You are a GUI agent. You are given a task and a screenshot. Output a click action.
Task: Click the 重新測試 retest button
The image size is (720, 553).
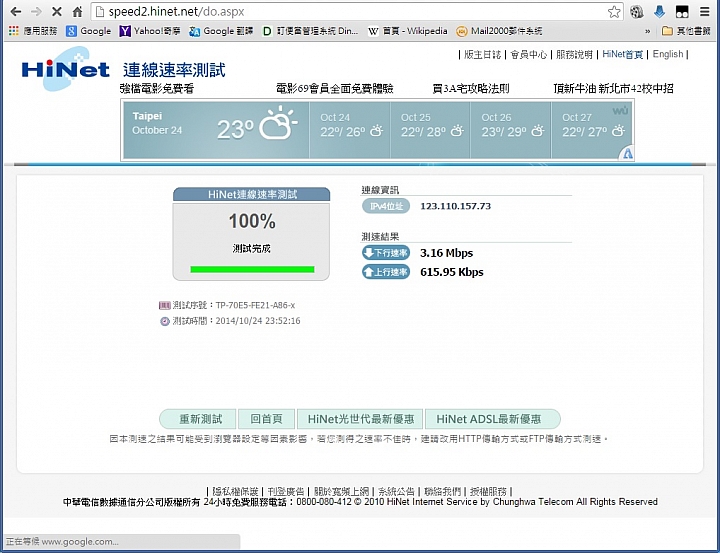click(x=198, y=419)
